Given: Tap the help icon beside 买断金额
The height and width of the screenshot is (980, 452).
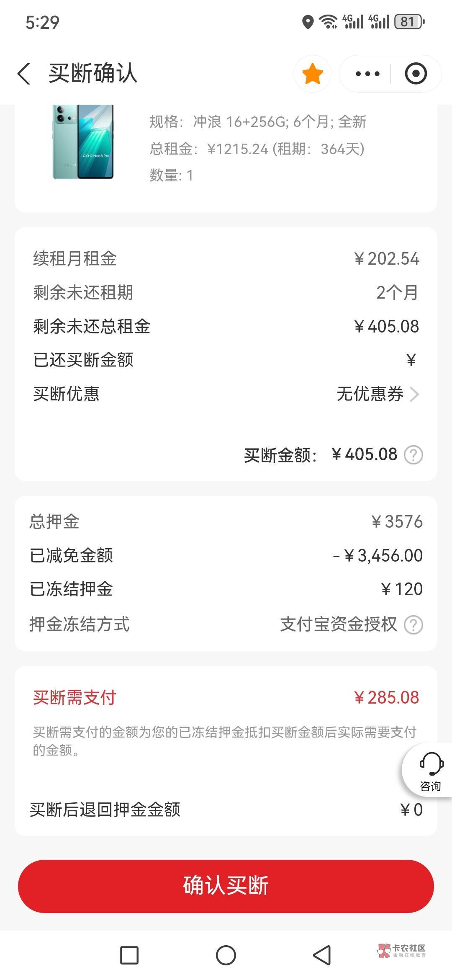Looking at the screenshot, I should 413,455.
